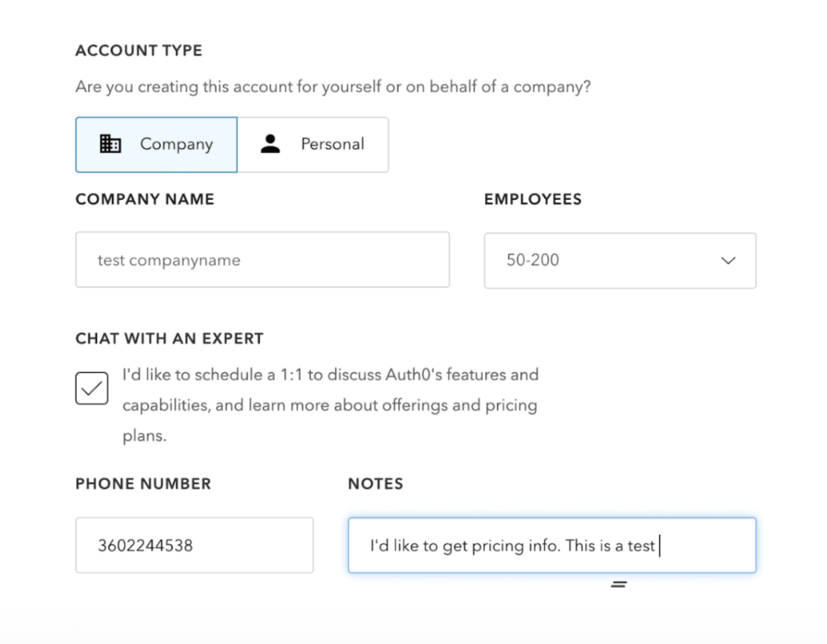Click the Employees label heading
827x644 pixels.
[x=532, y=199]
